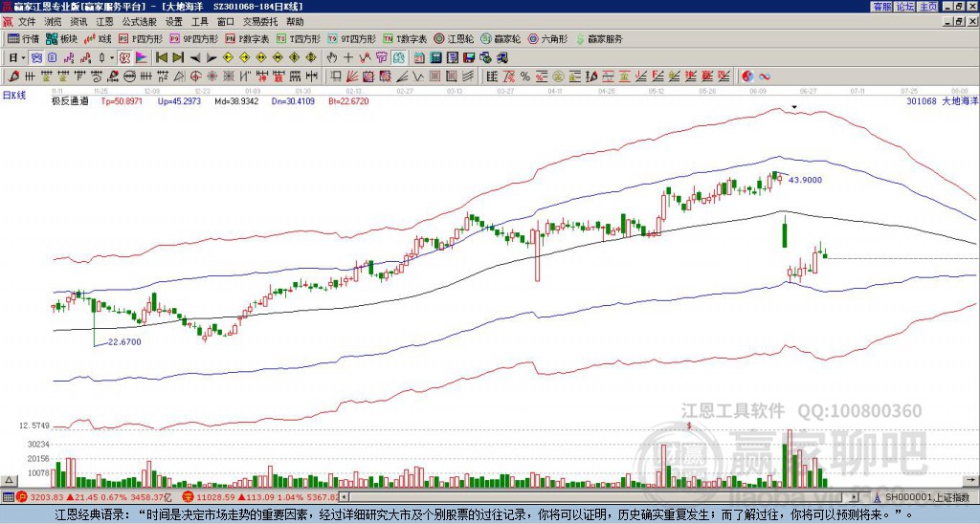Click the 论坛 forum button
Screen dimensions: 980x524
[x=905, y=7]
